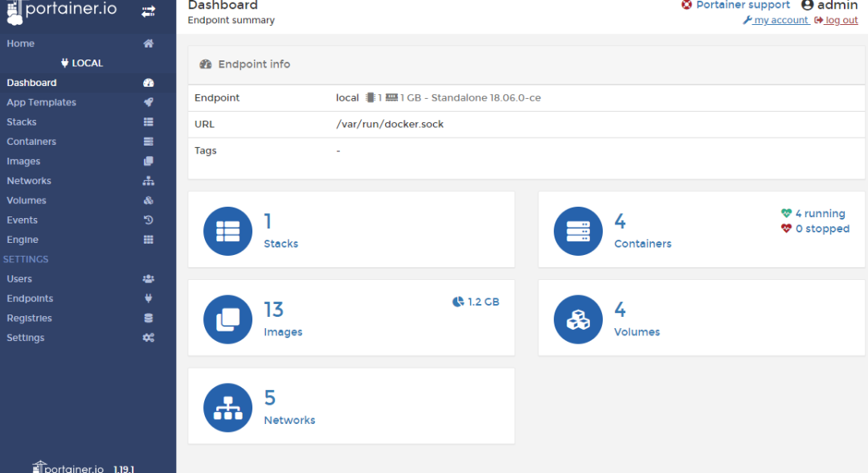Click the Engine grid icon
The image size is (868, 473).
(149, 239)
